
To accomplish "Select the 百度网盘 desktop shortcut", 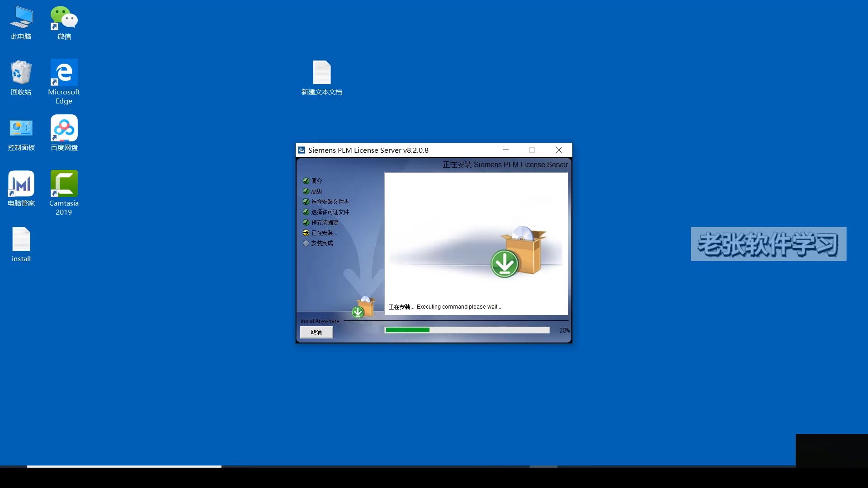I will [64, 133].
